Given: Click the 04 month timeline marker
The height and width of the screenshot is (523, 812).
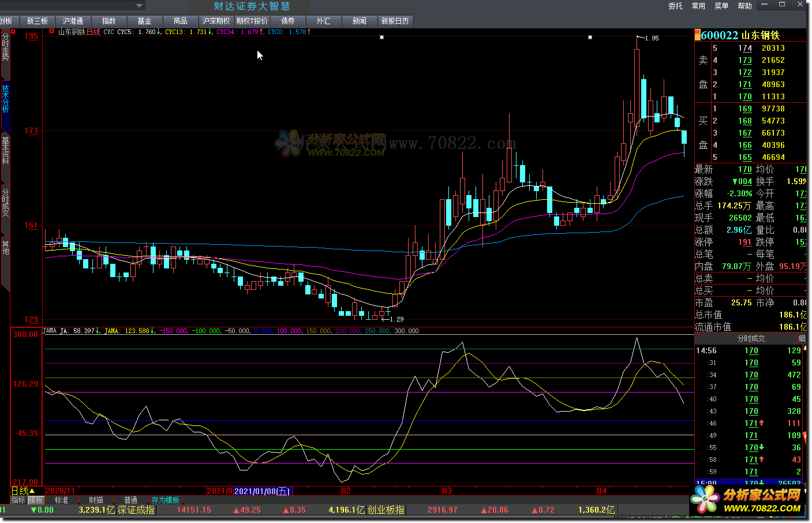Looking at the screenshot, I should [x=602, y=491].
